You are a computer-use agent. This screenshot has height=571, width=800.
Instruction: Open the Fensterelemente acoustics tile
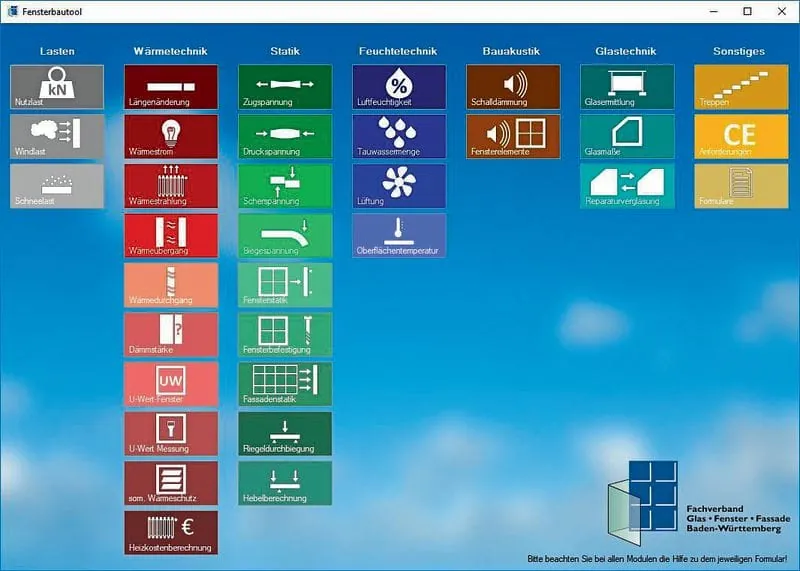(513, 136)
